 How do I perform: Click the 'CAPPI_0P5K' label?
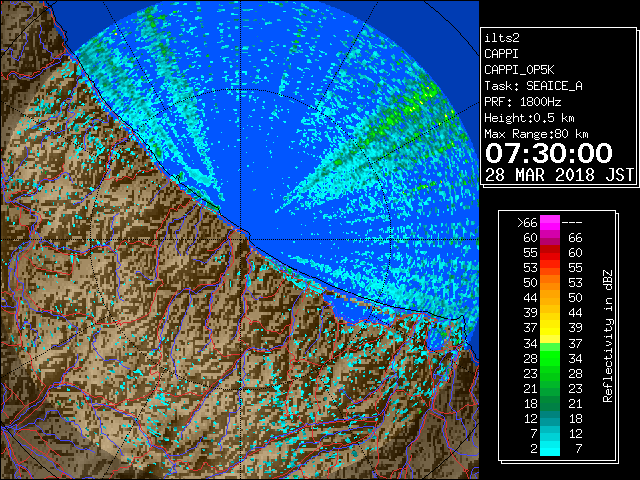click(519, 70)
